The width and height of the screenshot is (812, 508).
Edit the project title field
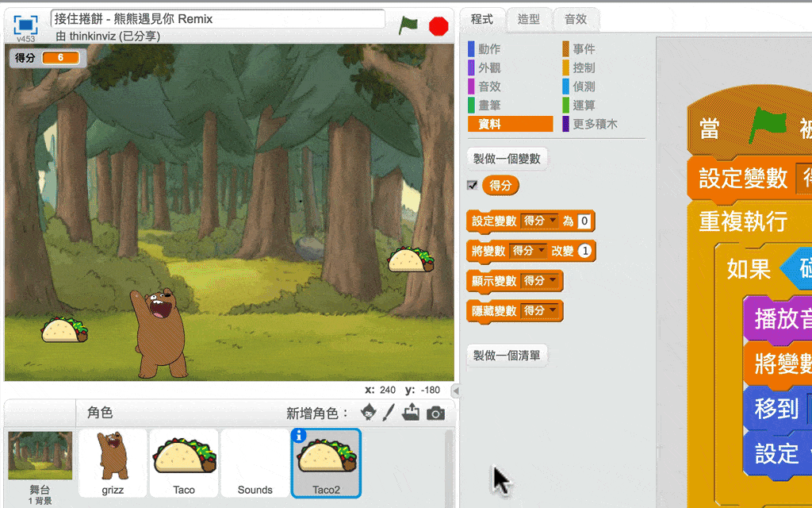click(218, 19)
